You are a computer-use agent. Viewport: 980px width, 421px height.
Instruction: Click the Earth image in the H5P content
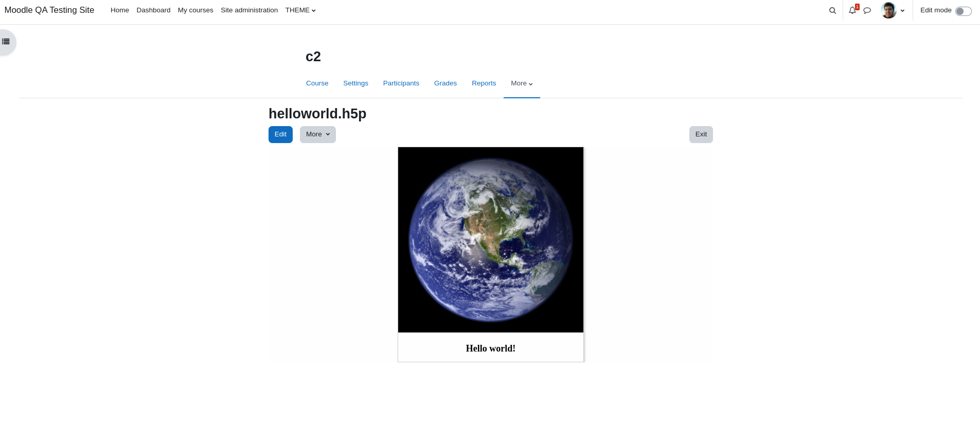[491, 240]
